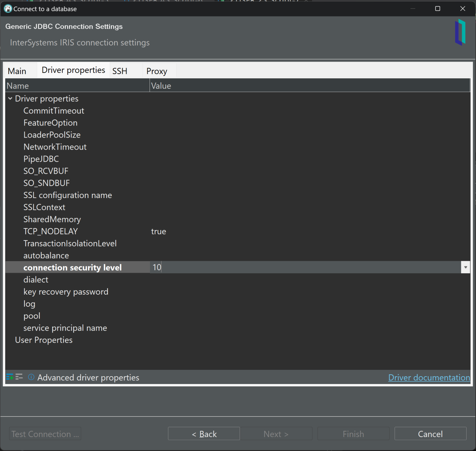Click the DBeaver icon in the title bar

point(8,9)
